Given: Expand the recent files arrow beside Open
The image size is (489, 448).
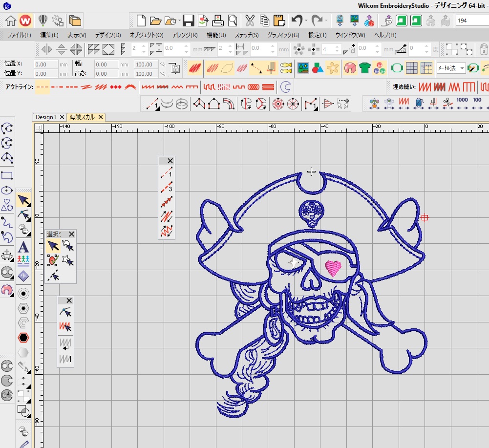Looking at the screenshot, I should pyautogui.click(x=180, y=21).
